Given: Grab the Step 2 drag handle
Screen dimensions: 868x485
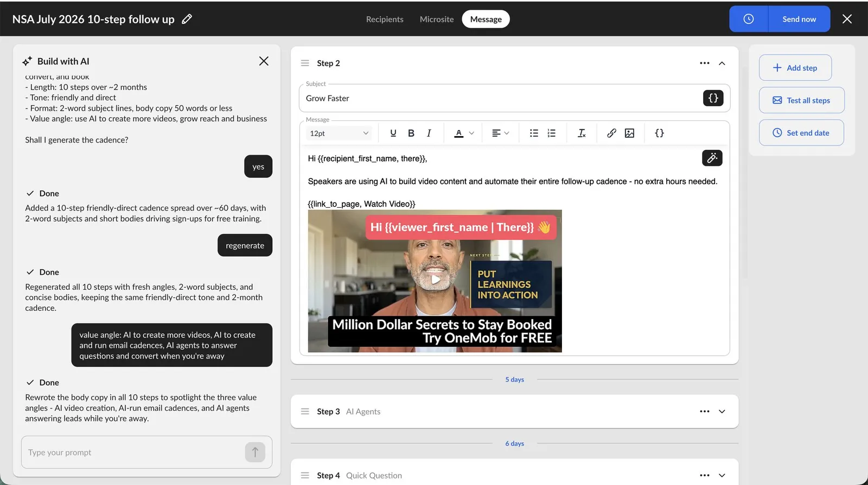Looking at the screenshot, I should pyautogui.click(x=305, y=63).
